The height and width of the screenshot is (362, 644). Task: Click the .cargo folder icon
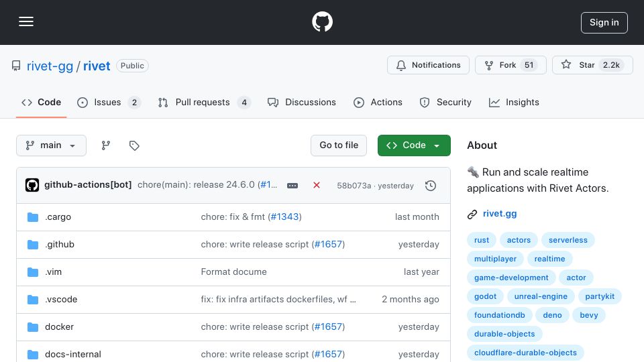tap(33, 217)
